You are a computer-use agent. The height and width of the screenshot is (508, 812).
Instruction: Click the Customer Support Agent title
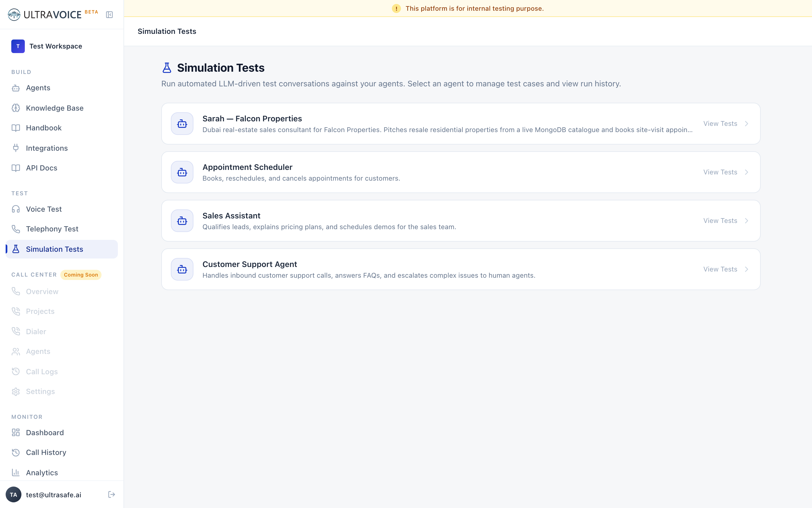(x=250, y=264)
